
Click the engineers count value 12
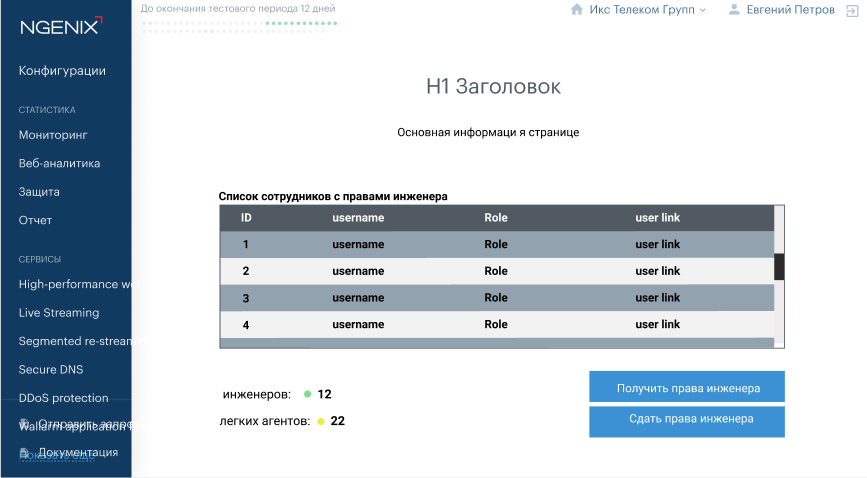pos(325,394)
